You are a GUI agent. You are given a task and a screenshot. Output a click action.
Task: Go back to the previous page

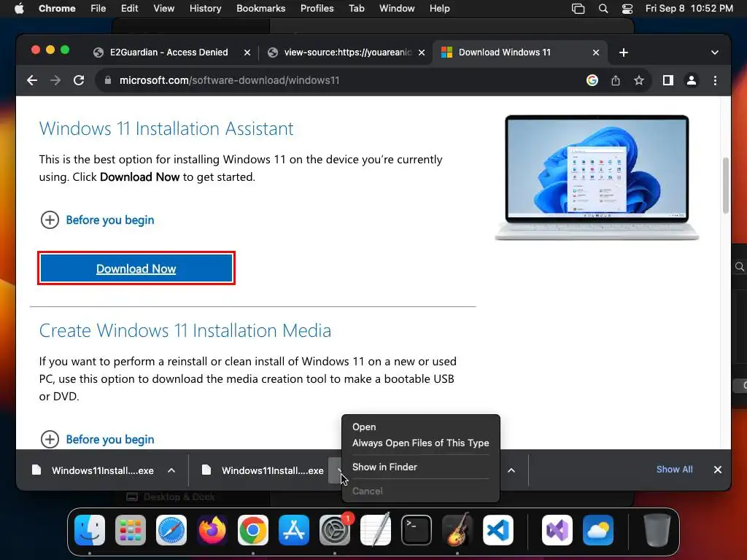(x=32, y=80)
